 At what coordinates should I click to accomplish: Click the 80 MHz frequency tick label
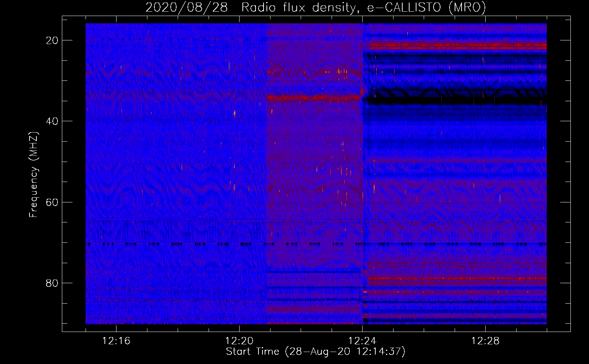point(52,283)
